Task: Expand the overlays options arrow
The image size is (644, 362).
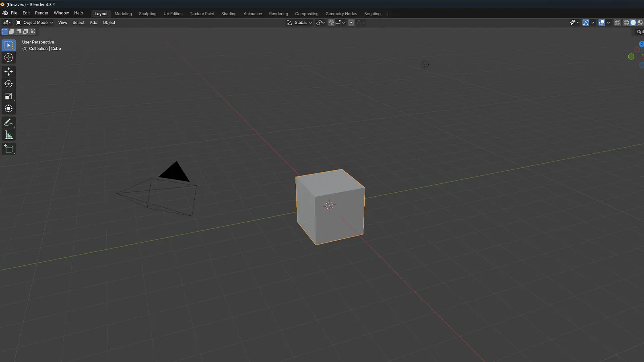Action: tap(608, 23)
